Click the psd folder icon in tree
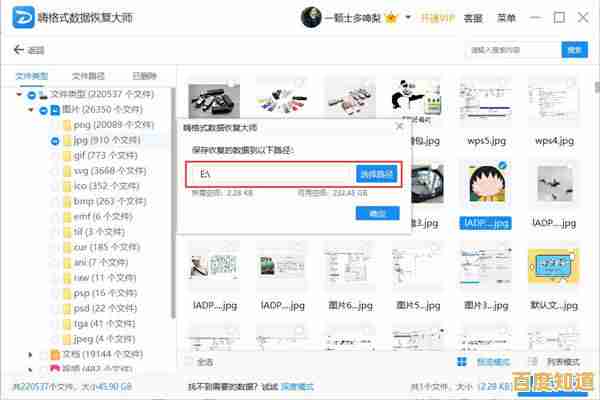 pos(68,309)
